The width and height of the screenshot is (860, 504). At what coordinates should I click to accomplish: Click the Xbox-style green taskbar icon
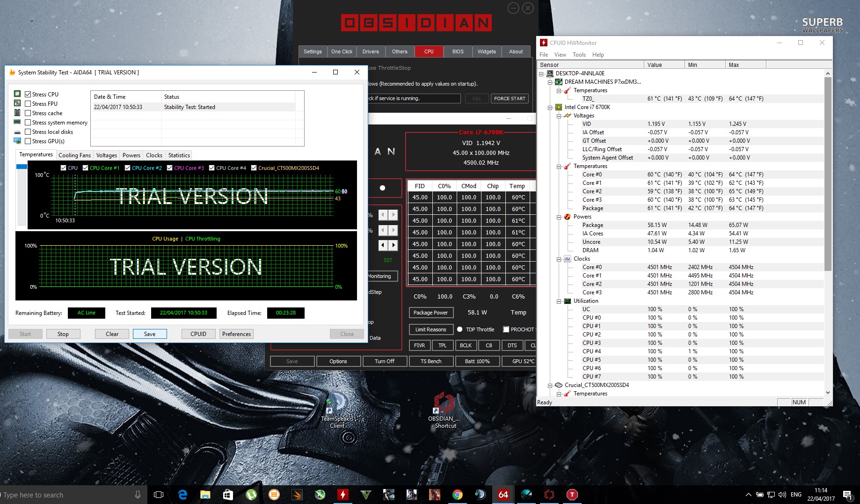pos(320,495)
